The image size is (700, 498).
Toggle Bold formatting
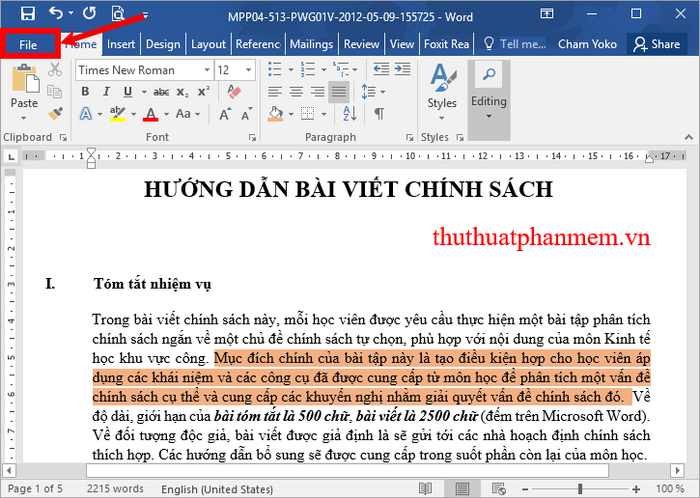[85, 91]
